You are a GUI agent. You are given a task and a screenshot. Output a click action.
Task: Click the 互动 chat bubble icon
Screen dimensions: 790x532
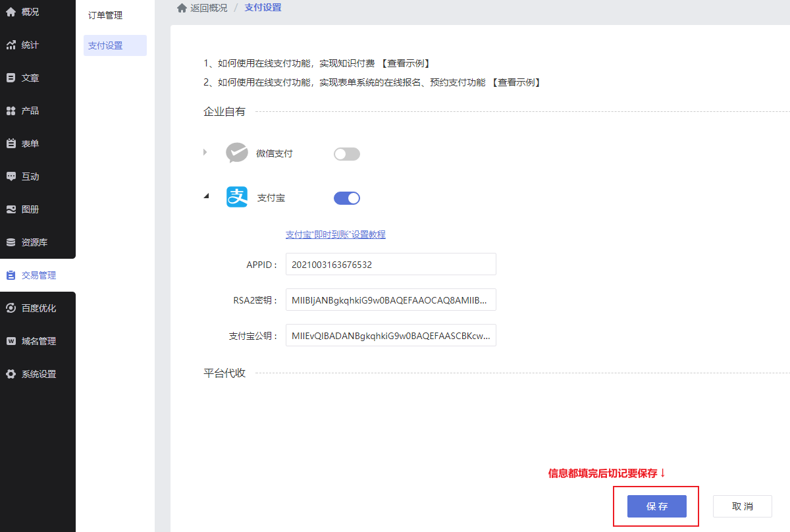tap(11, 176)
